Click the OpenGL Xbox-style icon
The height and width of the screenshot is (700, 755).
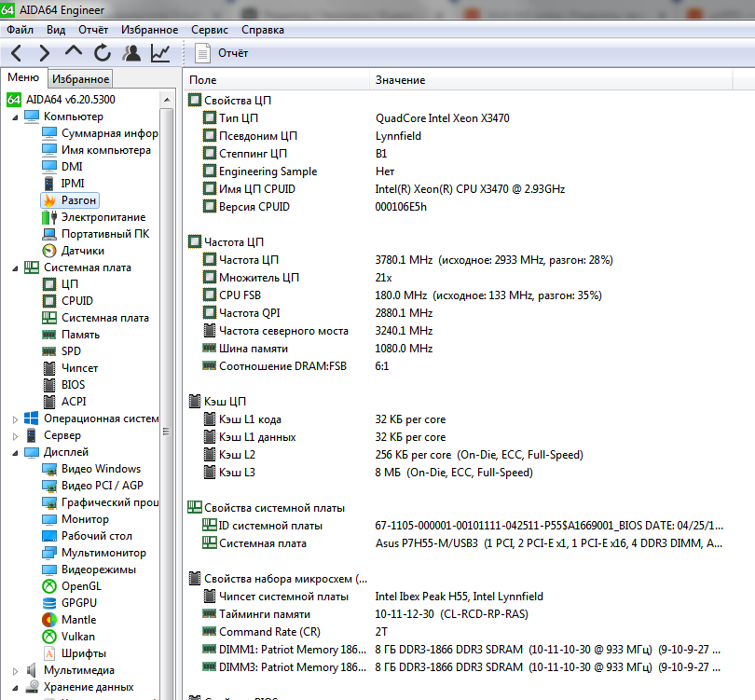pyautogui.click(x=49, y=586)
